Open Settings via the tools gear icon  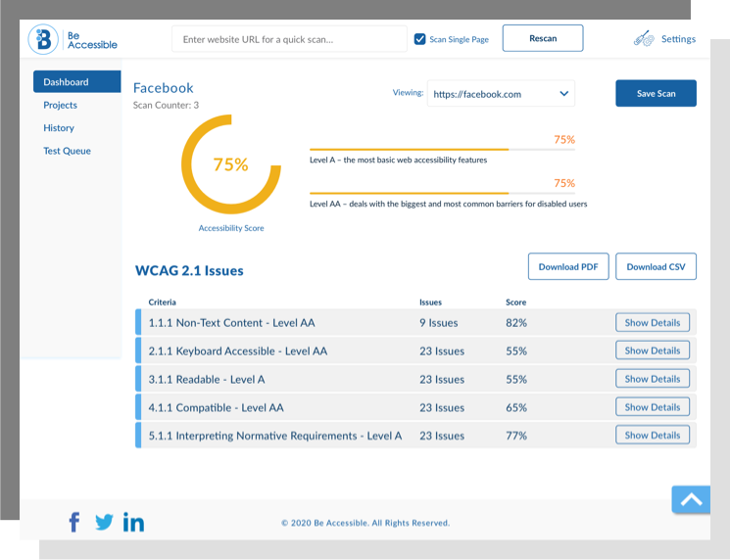[x=644, y=39]
